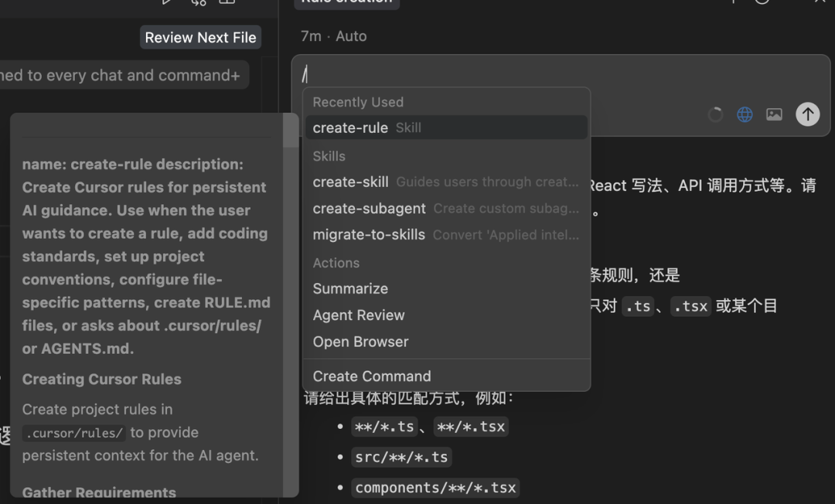Click the '7m' timestamp label

311,36
